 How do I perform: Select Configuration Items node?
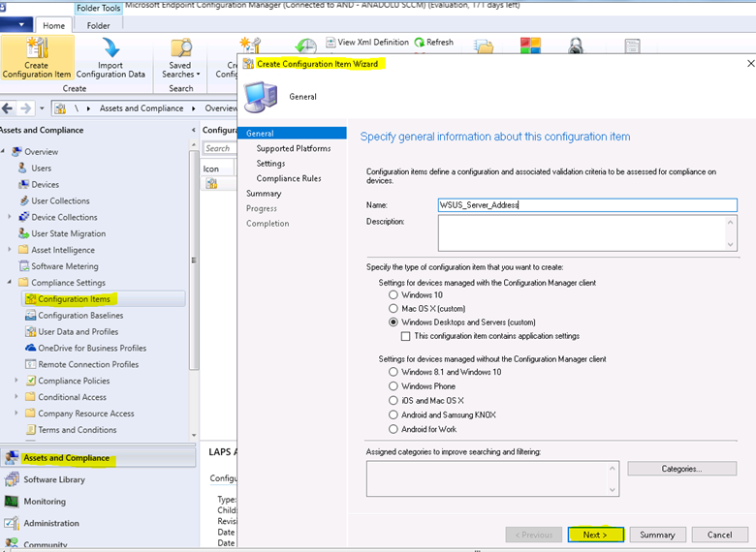pos(74,299)
